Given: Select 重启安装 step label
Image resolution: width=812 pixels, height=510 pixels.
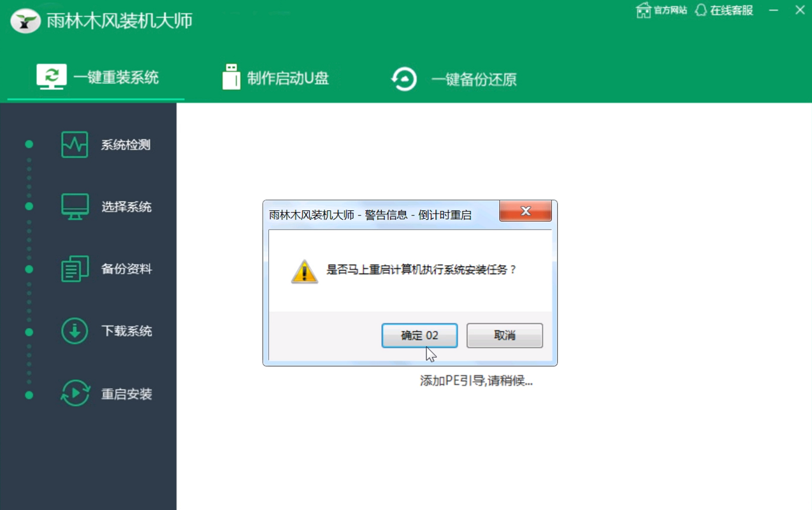Looking at the screenshot, I should tap(126, 394).
